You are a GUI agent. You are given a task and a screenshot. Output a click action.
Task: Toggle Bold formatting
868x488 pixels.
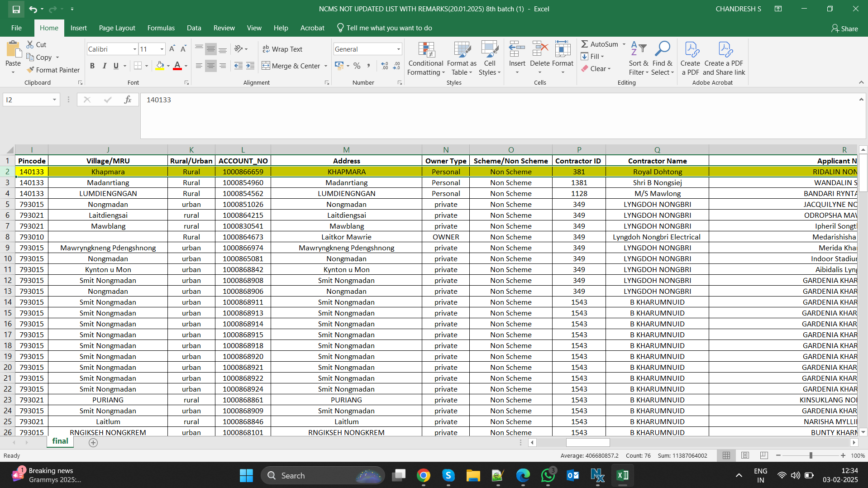(x=92, y=66)
